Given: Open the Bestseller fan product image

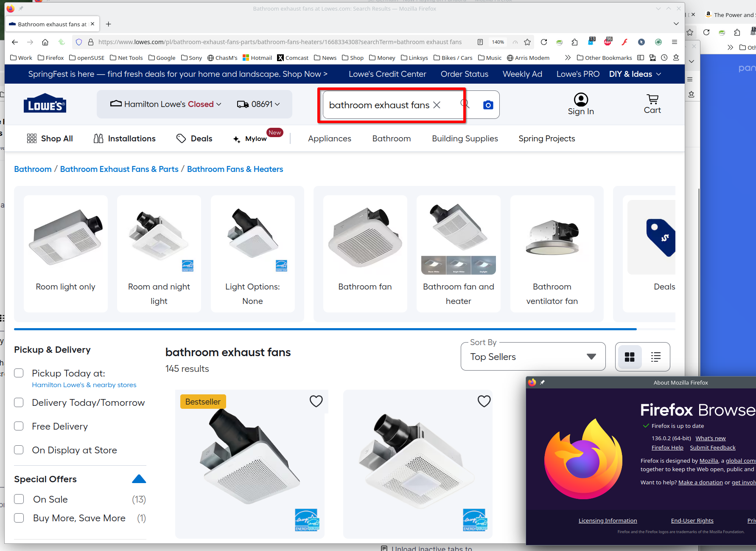Looking at the screenshot, I should click(x=250, y=464).
